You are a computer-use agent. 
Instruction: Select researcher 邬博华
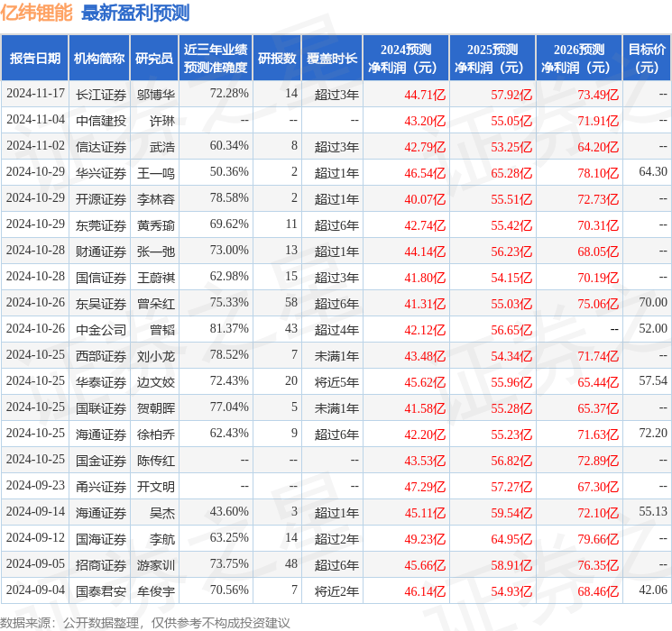pos(156,95)
